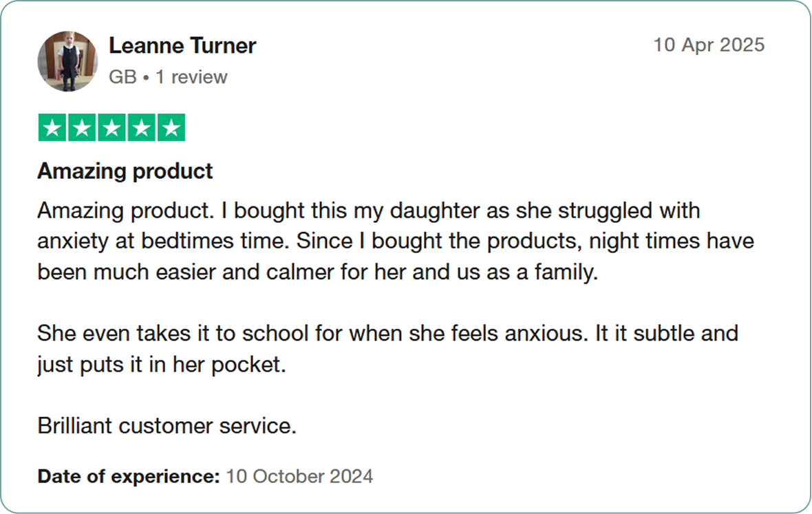Screen dimensions: 812x514
Task: Click the bullet separator beside GB
Action: click(x=146, y=78)
